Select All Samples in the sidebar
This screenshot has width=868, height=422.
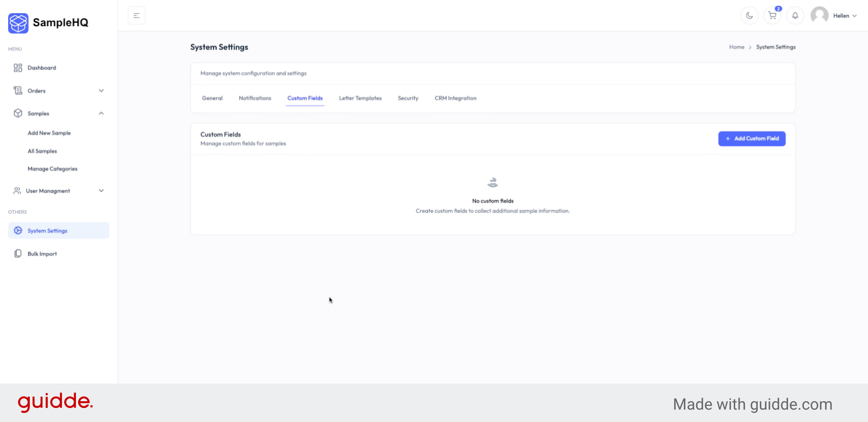click(42, 151)
